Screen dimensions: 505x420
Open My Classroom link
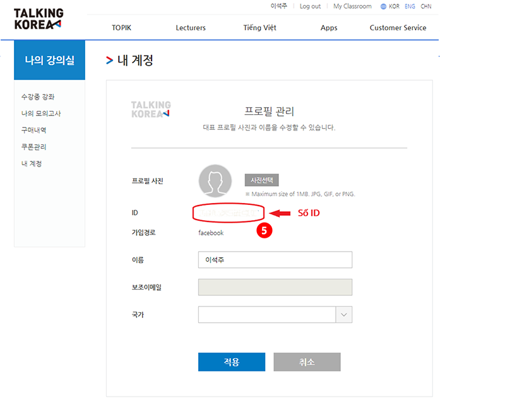pos(352,6)
